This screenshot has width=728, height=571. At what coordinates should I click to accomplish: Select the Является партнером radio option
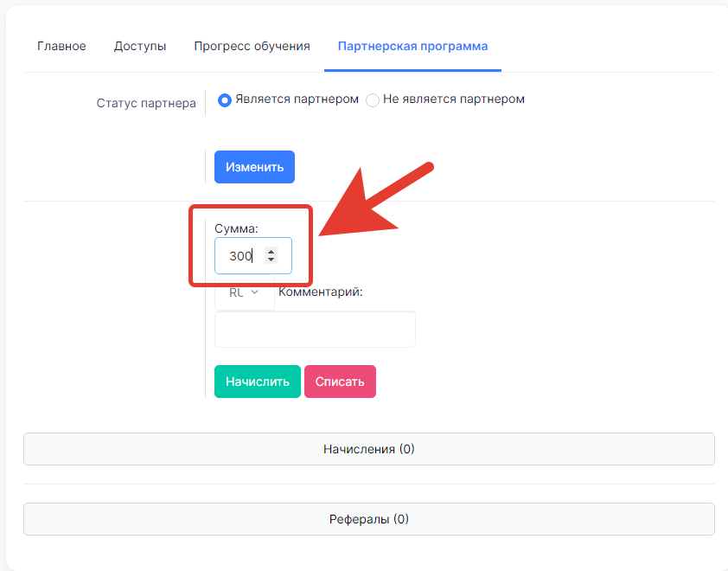click(225, 99)
